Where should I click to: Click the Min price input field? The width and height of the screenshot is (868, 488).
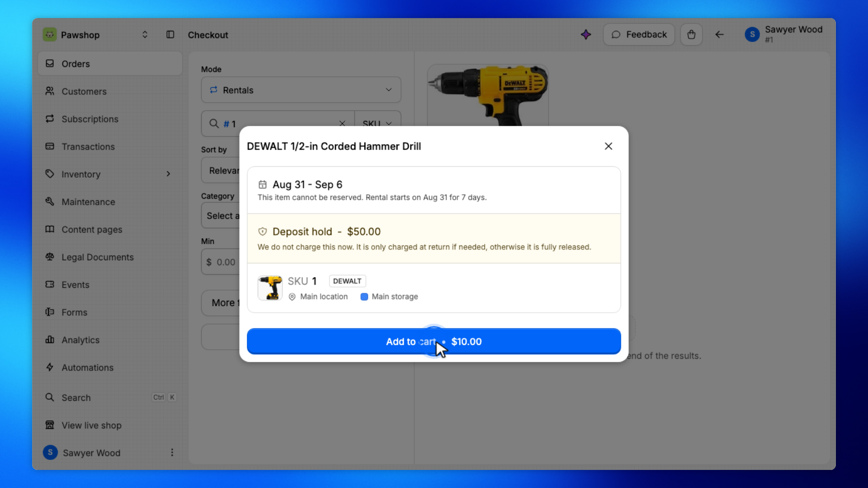click(x=221, y=262)
